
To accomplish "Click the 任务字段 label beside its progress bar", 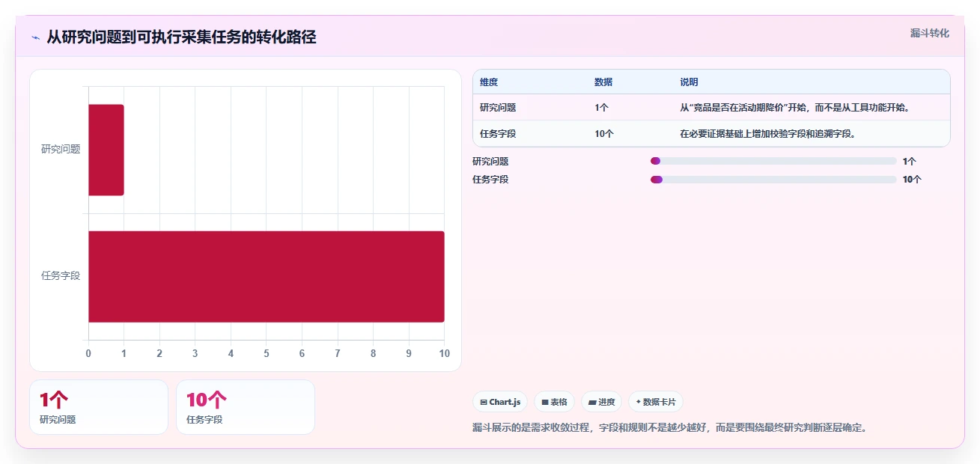I will (x=490, y=180).
